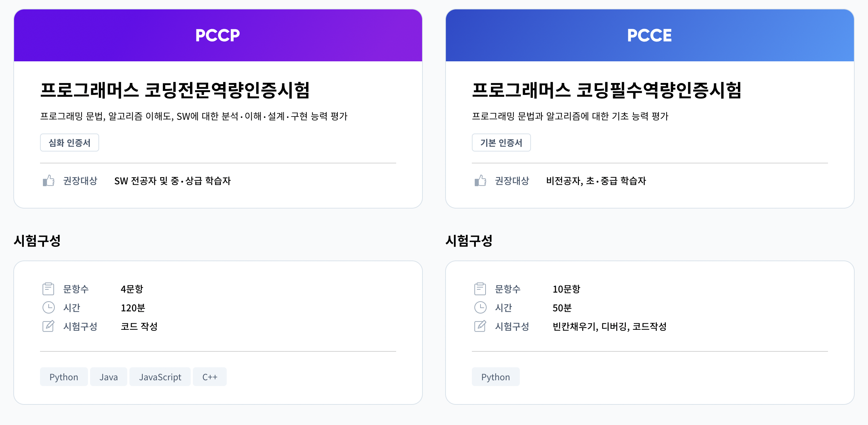Click the 기본 인증서 badge

tap(501, 143)
